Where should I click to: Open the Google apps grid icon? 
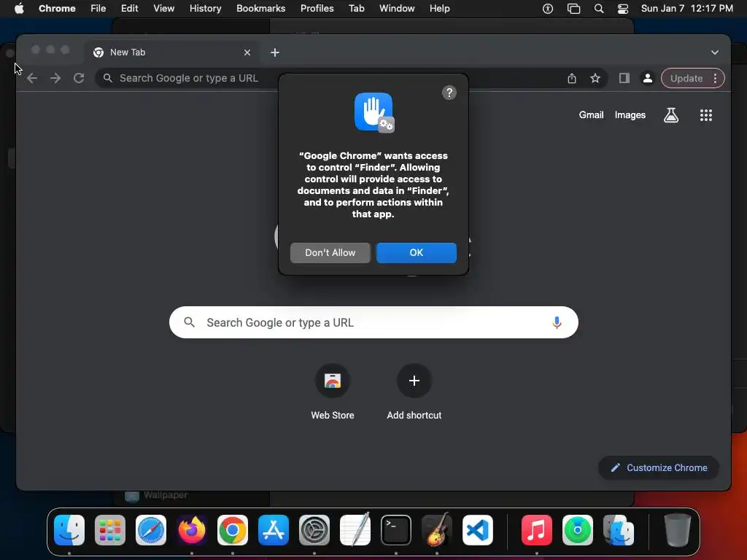tap(705, 114)
